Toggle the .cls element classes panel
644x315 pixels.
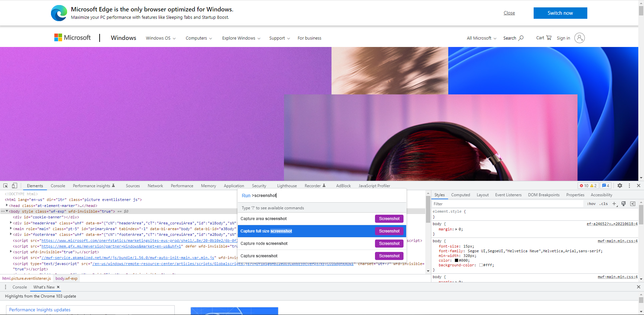604,204
